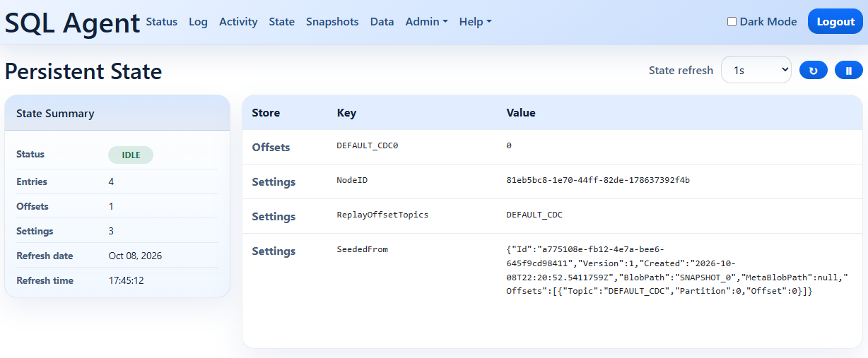Expand the Help menu
The width and height of the screenshot is (868, 358).
475,22
